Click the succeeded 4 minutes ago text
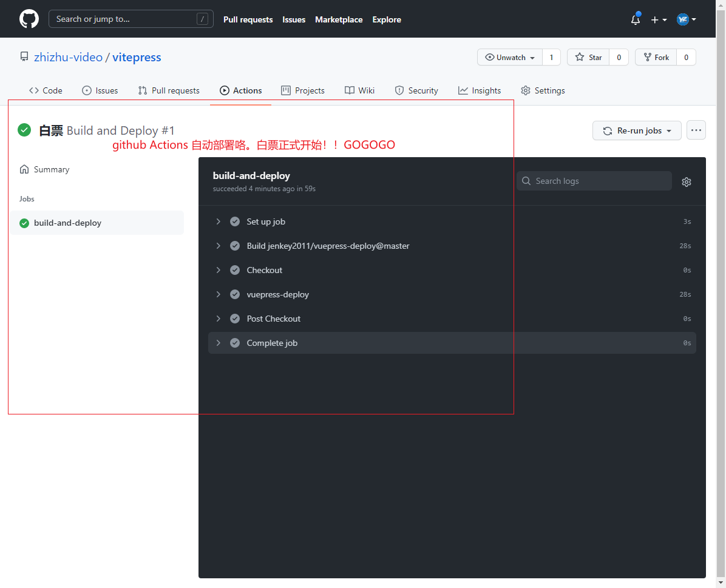The image size is (726, 588). [x=264, y=189]
